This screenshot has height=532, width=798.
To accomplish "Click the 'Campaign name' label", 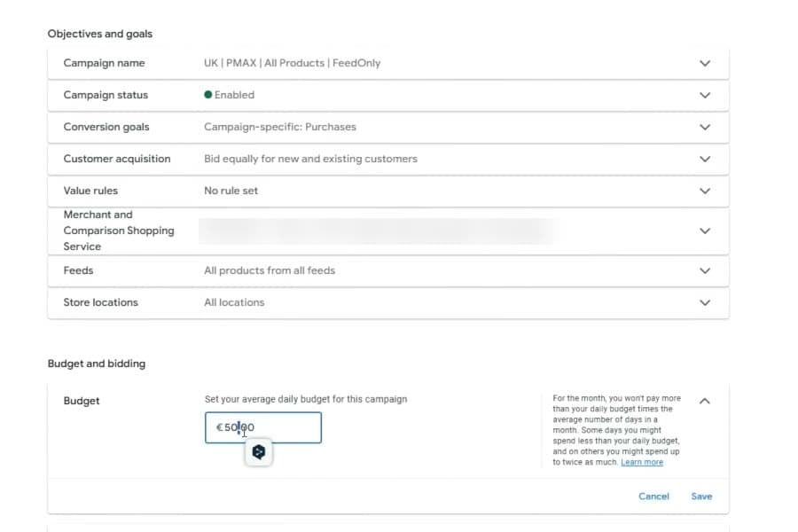I will [104, 63].
